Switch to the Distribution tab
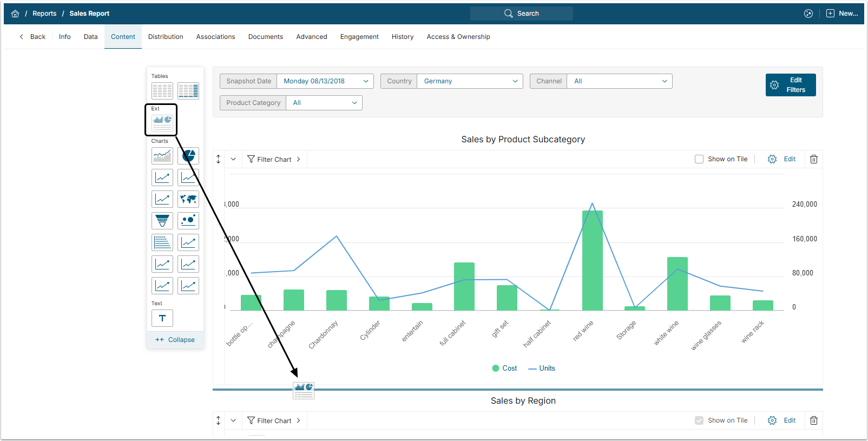 (166, 37)
